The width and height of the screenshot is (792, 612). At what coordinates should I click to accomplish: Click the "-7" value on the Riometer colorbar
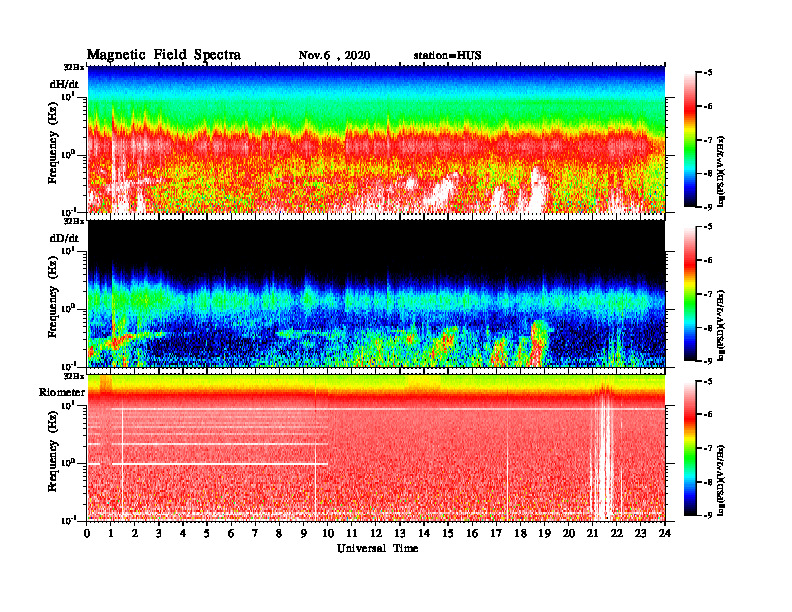pyautogui.click(x=708, y=448)
